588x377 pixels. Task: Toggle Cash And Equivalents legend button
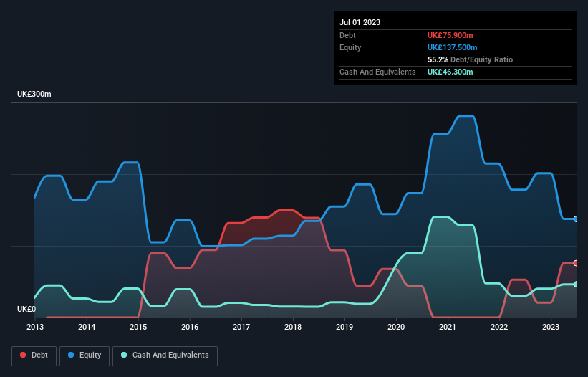[x=165, y=355]
